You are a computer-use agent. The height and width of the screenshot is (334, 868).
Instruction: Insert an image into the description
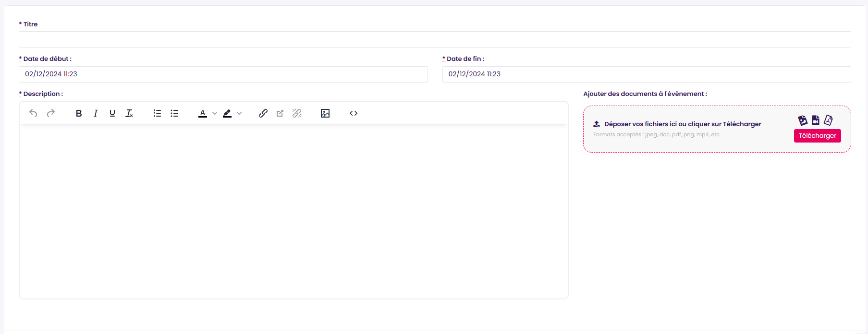pyautogui.click(x=325, y=113)
